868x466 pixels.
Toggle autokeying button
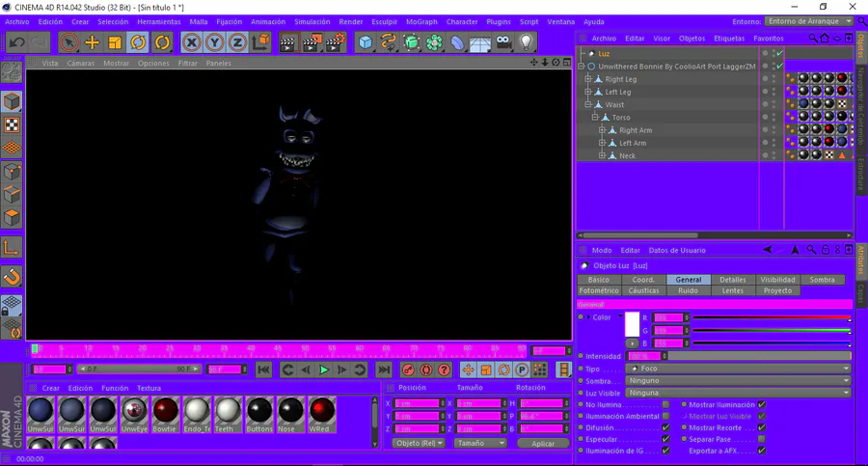425,370
